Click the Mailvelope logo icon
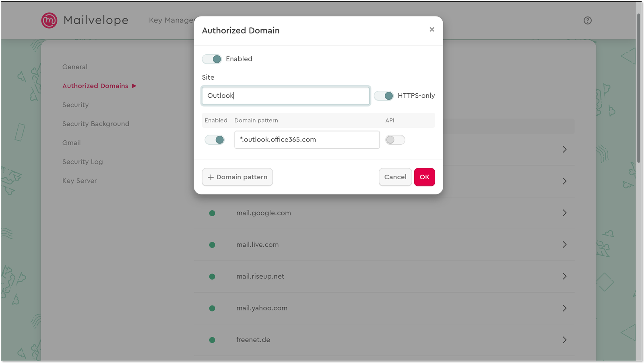 pyautogui.click(x=48, y=21)
